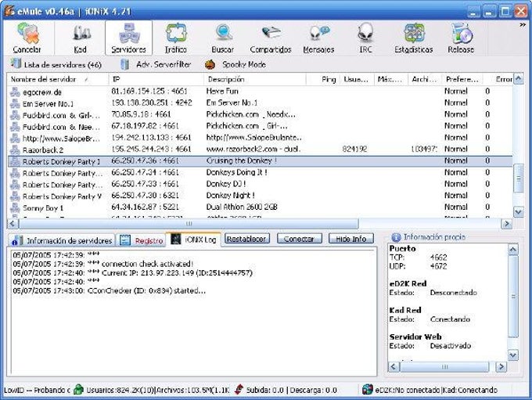Expand the toolbar overflow chevron
Image resolution: width=532 pixels, height=400 pixels.
(x=523, y=25)
